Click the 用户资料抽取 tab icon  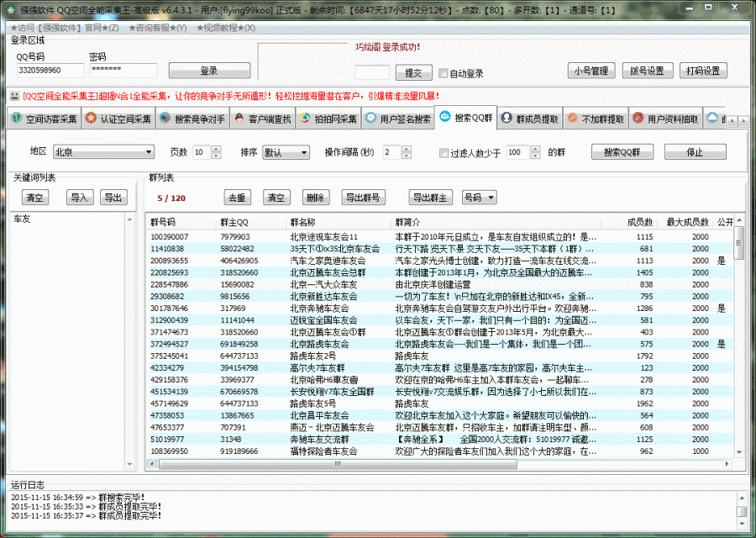click(x=638, y=118)
